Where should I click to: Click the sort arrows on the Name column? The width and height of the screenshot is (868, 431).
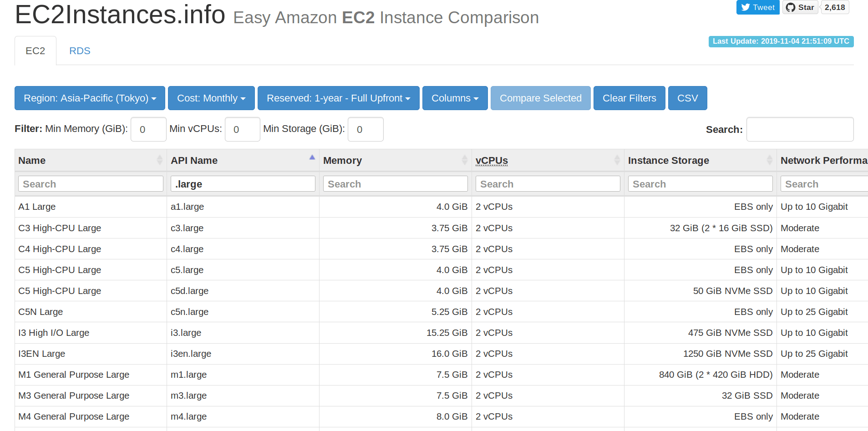tap(160, 160)
